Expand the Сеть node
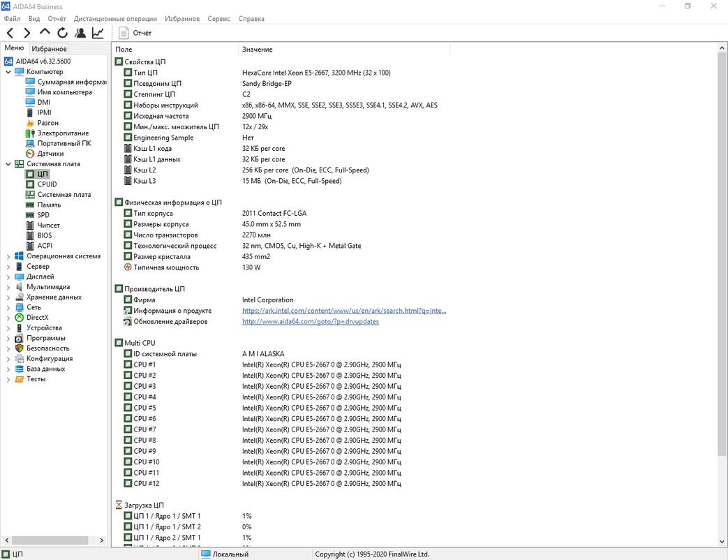The width and height of the screenshot is (728, 560). [x=8, y=307]
